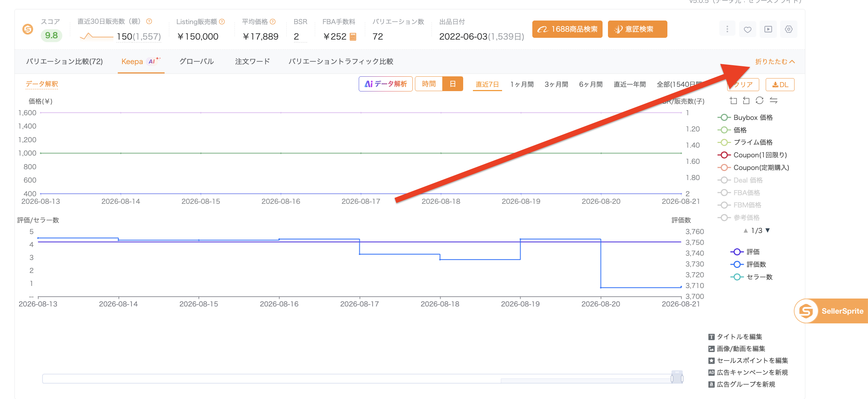Select the chart zoom-area tool icon
The image size is (868, 399).
pos(733,100)
